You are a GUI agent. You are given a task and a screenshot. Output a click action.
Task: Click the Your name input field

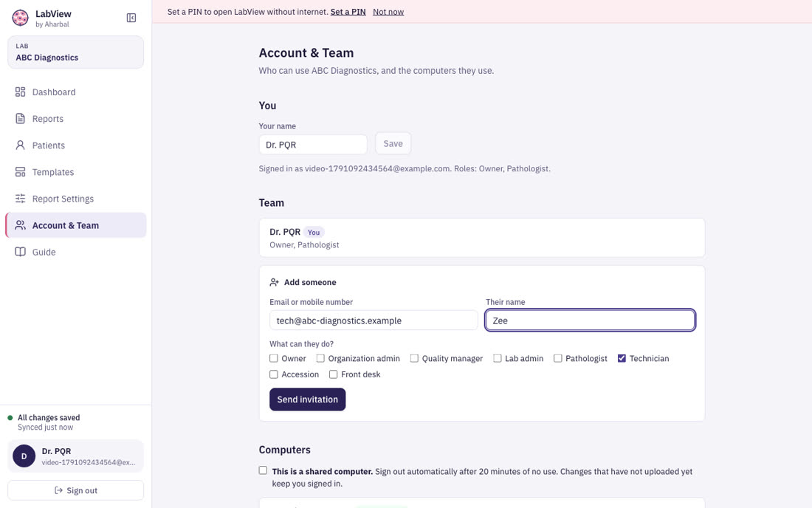pyautogui.click(x=313, y=145)
